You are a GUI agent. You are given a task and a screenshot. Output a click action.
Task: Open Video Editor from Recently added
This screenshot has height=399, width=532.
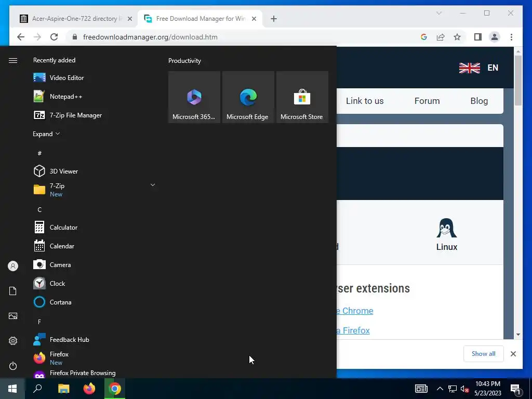coord(94,78)
